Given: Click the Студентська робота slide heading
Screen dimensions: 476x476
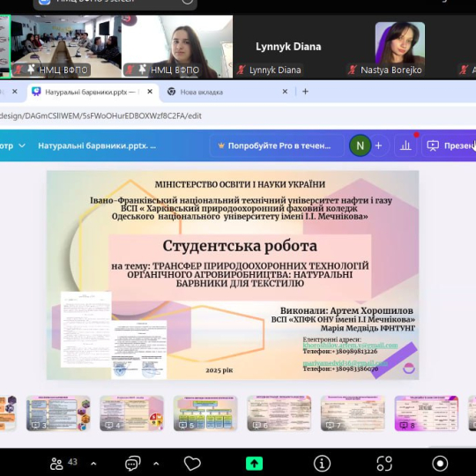Looking at the screenshot, I should (x=240, y=246).
